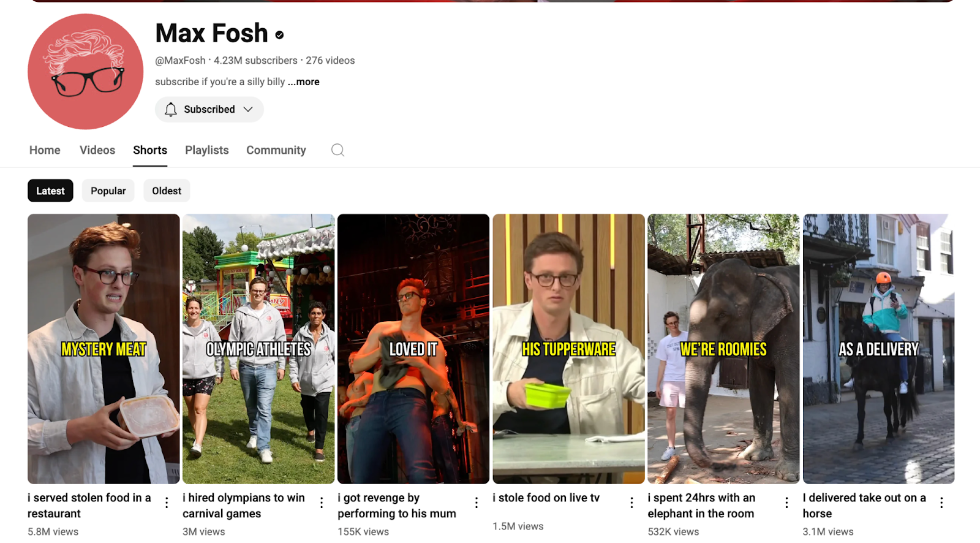This screenshot has width=980, height=543.
Task: Click the '155K views' count
Action: click(x=363, y=531)
